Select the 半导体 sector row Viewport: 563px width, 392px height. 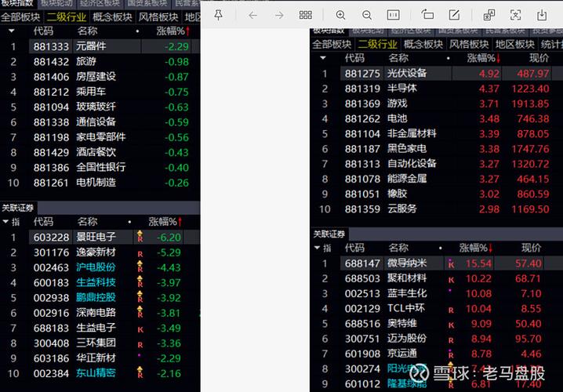pyautogui.click(x=436, y=89)
